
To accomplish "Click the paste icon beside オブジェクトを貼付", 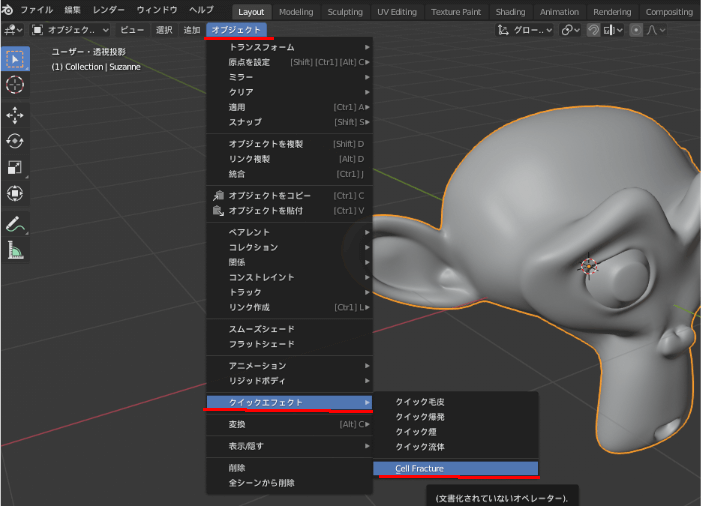I will click(218, 211).
